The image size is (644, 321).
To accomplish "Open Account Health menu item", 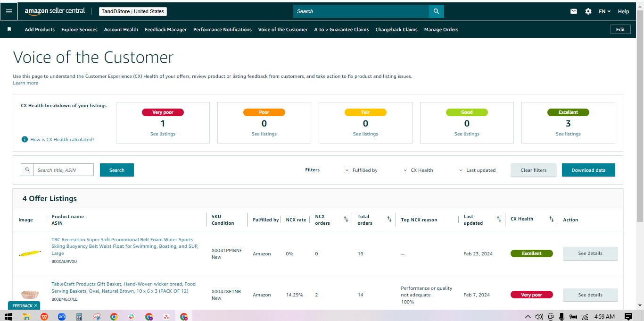I will click(121, 29).
